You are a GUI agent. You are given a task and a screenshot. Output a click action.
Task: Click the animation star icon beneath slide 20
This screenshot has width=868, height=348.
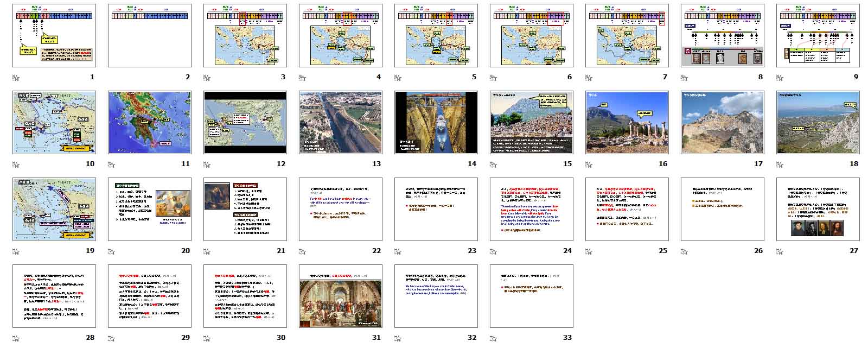point(111,250)
